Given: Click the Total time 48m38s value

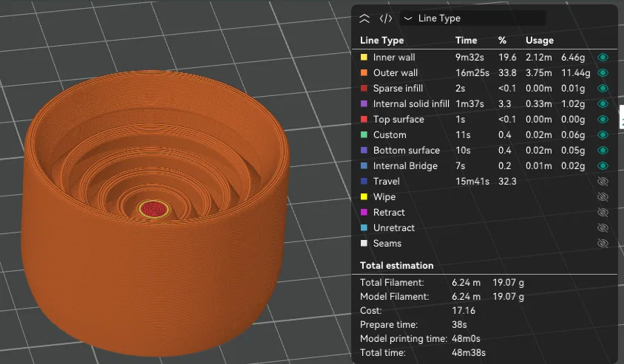Looking at the screenshot, I should (x=469, y=352).
